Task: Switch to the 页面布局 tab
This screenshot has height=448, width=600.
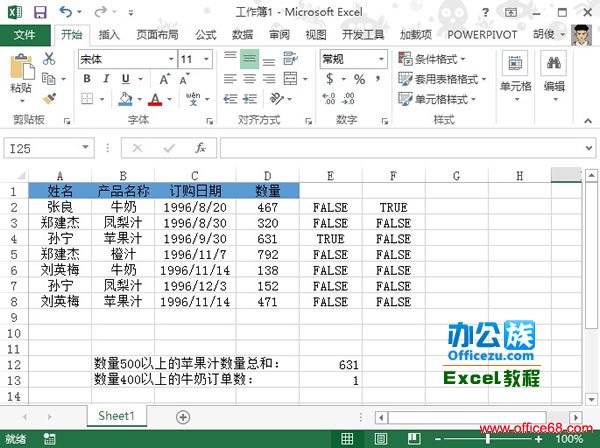Action: [158, 35]
